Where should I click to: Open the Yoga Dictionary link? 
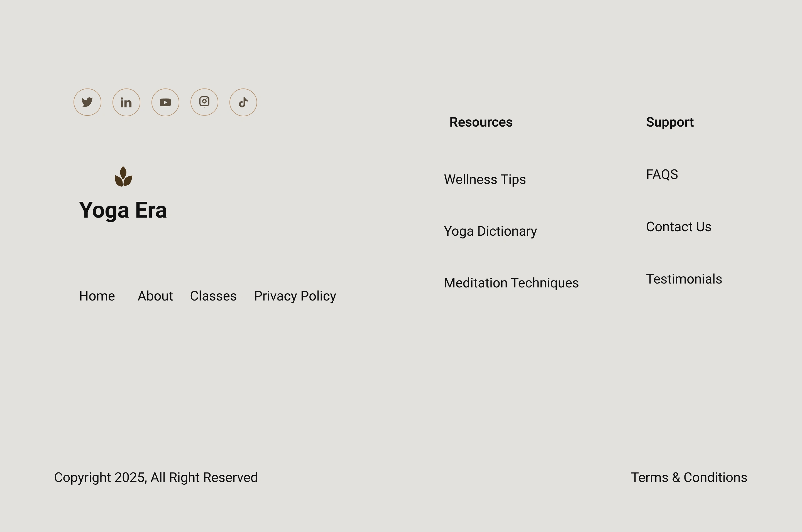click(490, 231)
